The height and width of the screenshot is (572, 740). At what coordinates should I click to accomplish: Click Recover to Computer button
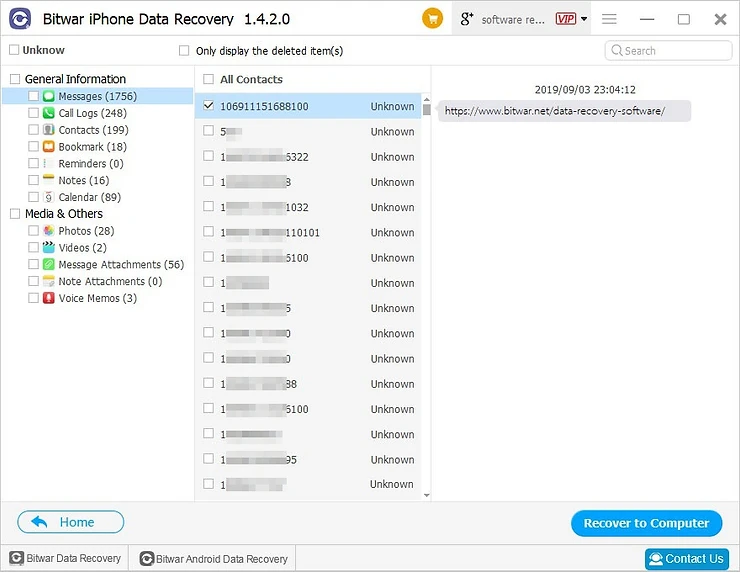click(646, 523)
